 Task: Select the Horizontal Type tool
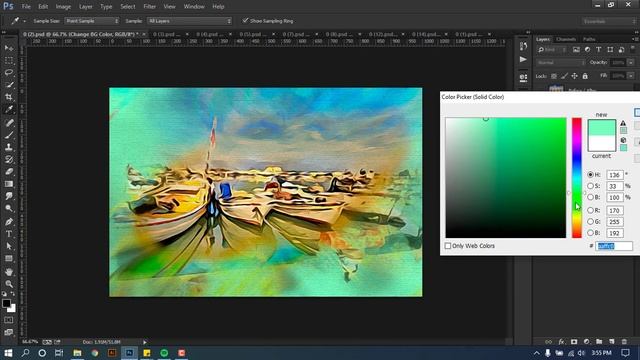coord(9,234)
